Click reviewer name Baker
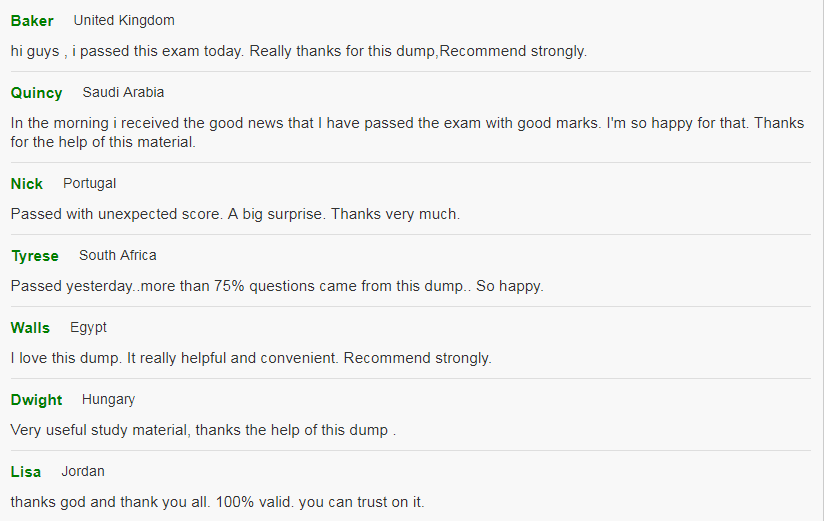This screenshot has height=521, width=824. point(32,21)
